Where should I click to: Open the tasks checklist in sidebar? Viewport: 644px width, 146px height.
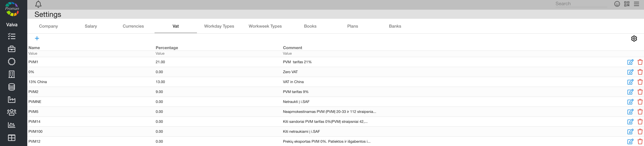coord(12,36)
